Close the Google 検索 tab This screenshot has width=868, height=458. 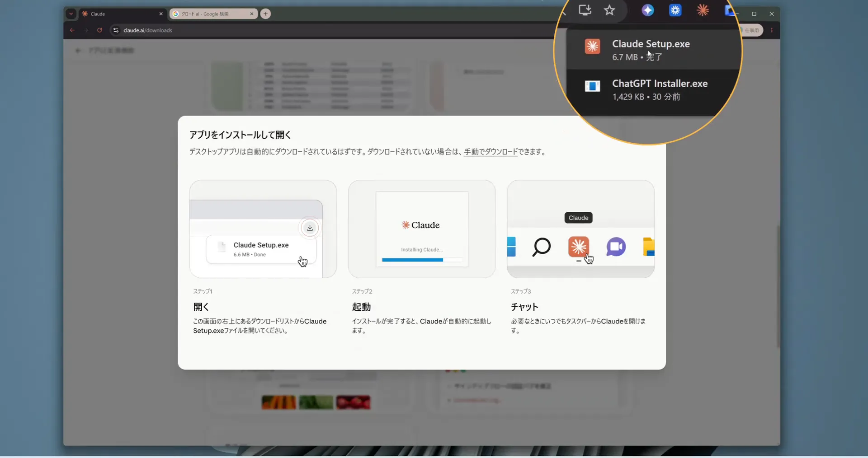pos(252,14)
